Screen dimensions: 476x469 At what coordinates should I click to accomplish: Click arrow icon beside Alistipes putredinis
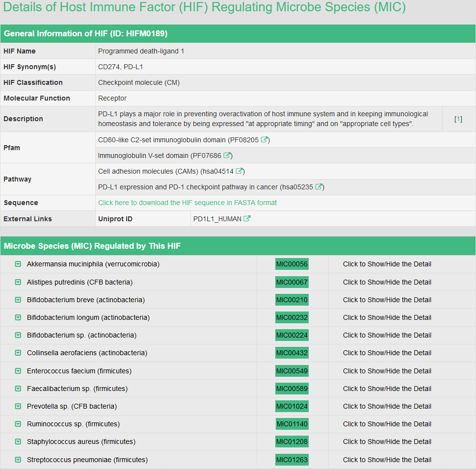(x=18, y=282)
